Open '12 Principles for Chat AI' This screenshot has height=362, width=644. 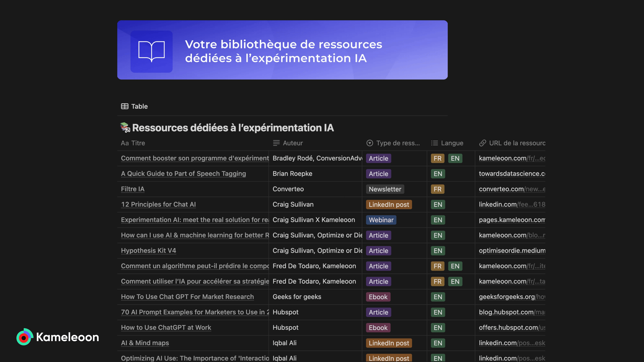[x=158, y=204]
